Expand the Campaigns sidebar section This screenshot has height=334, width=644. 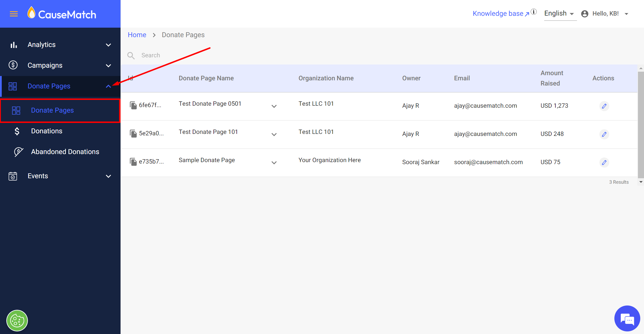[108, 66]
